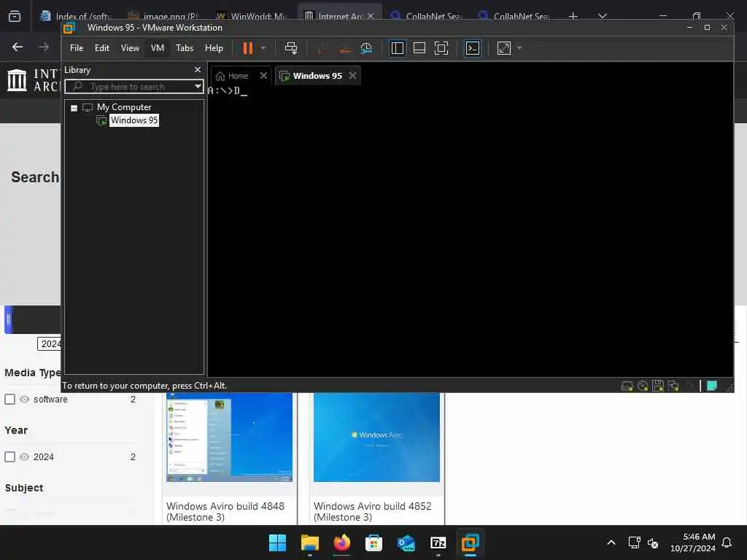
Task: Open the Help menu in VMware
Action: pos(214,48)
